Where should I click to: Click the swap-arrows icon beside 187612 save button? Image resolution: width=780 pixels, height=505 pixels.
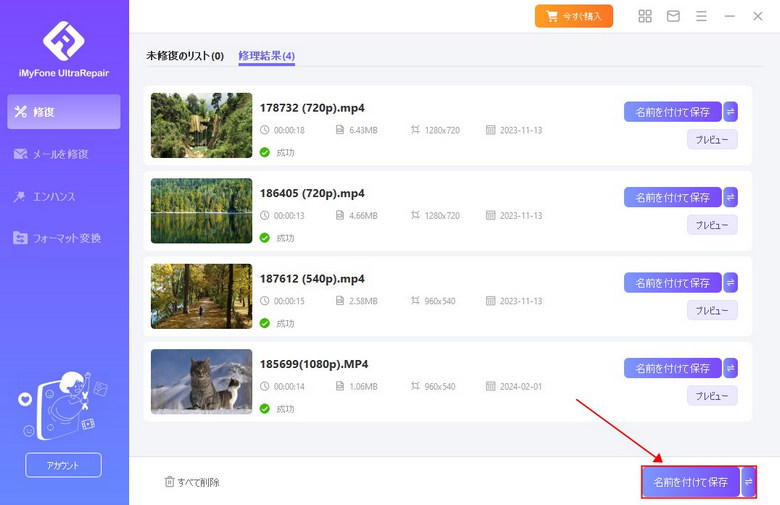pos(730,283)
